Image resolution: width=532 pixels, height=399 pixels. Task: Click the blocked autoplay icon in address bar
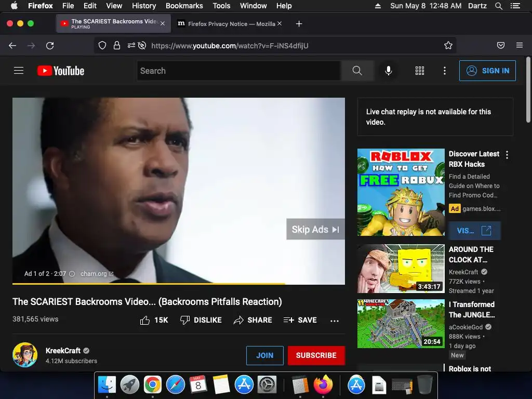pos(142,46)
